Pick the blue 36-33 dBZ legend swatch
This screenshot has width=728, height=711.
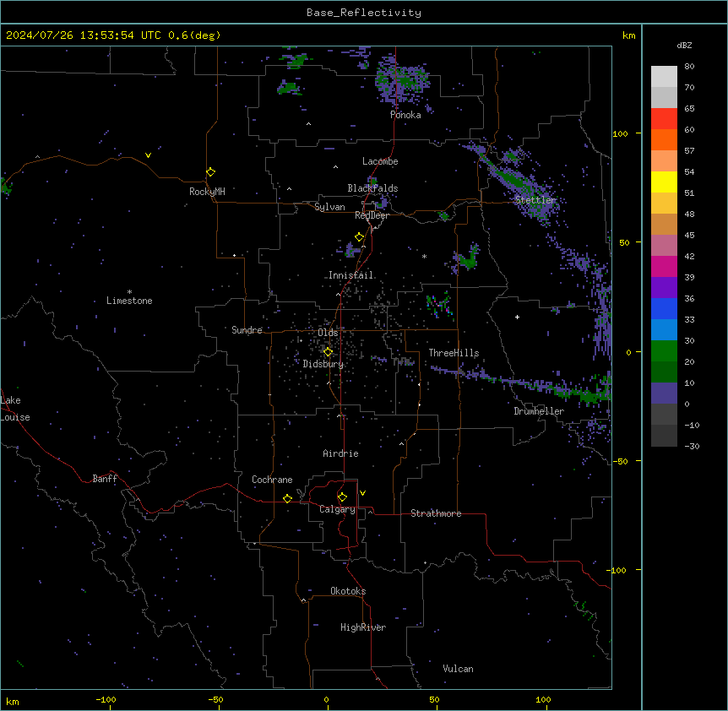(x=664, y=308)
